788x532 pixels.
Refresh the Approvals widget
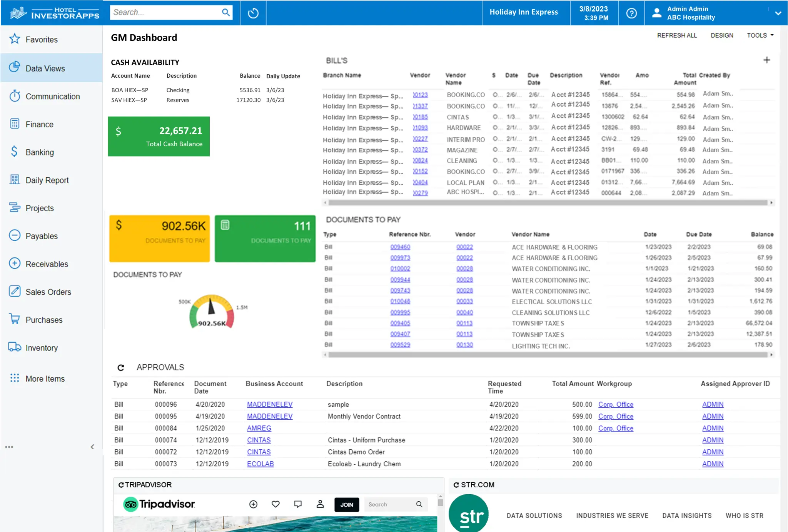coord(121,368)
